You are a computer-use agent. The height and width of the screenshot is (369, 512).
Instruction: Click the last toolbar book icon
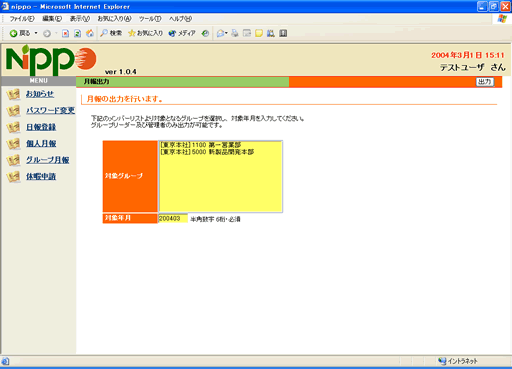[x=283, y=33]
